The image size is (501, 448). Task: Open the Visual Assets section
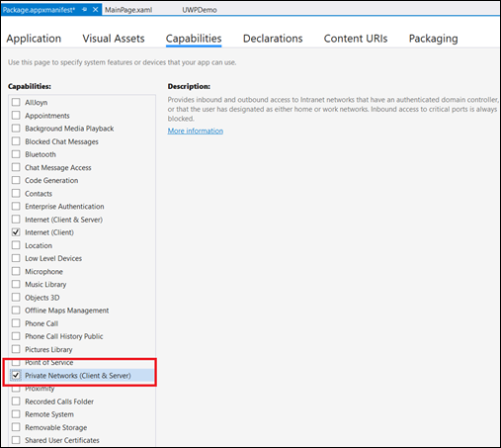point(114,39)
